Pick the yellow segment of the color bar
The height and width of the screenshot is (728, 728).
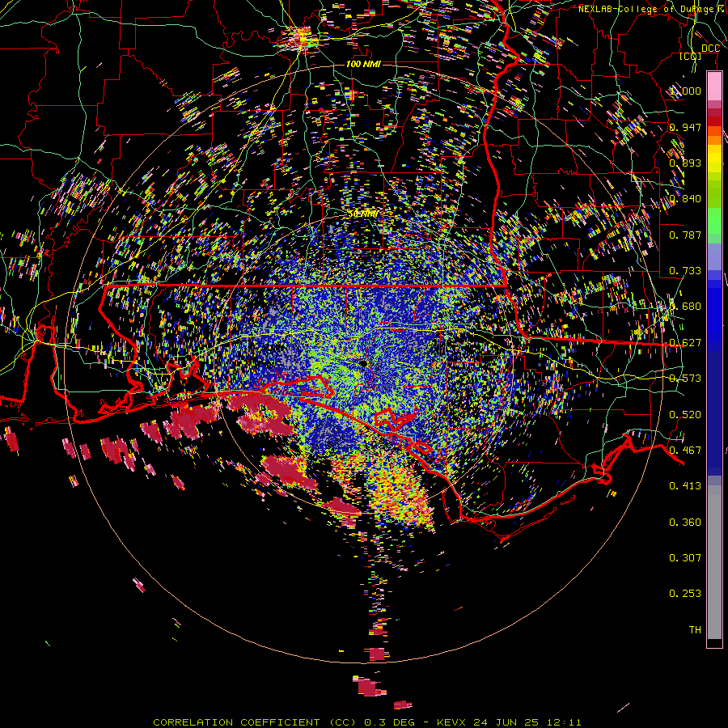(714, 160)
